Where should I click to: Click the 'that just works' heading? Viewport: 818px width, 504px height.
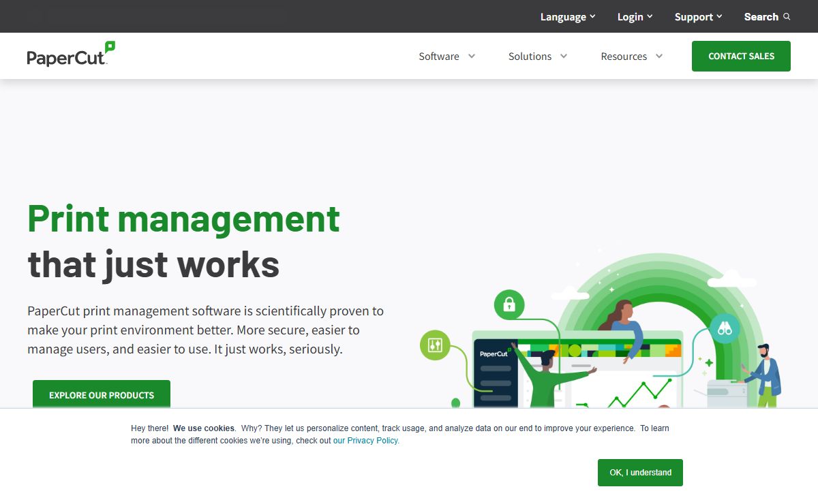(x=153, y=264)
